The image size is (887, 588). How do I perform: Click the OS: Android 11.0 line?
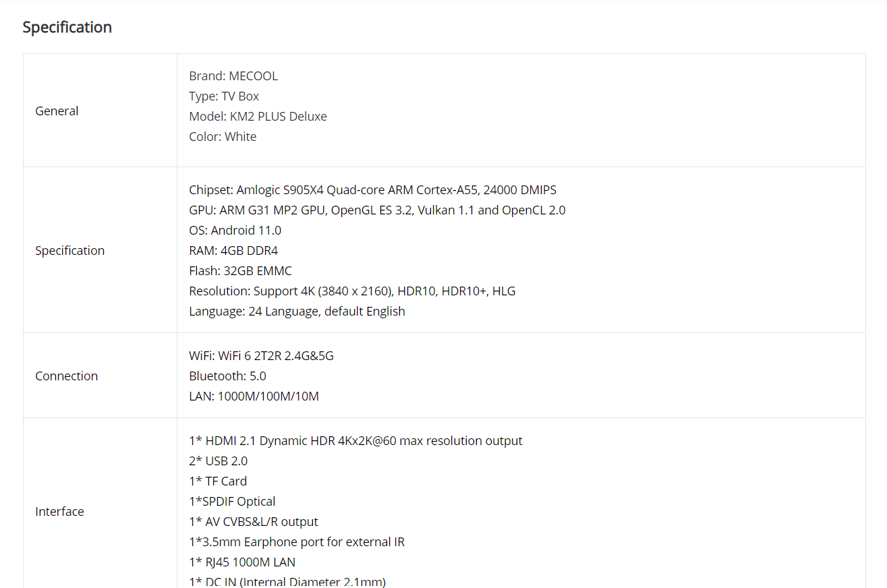(x=235, y=230)
